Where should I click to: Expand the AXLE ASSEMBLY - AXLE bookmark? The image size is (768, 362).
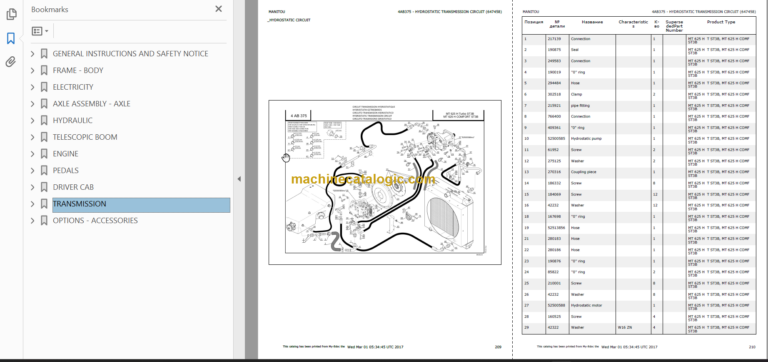pos(33,104)
